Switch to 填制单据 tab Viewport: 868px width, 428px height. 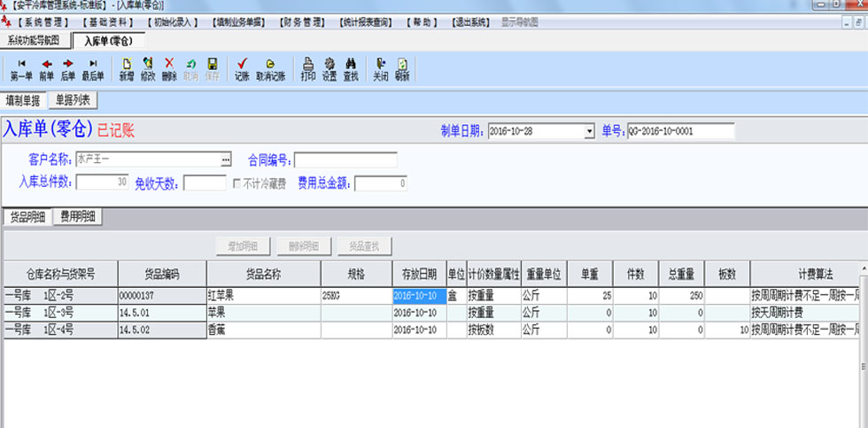coord(23,101)
